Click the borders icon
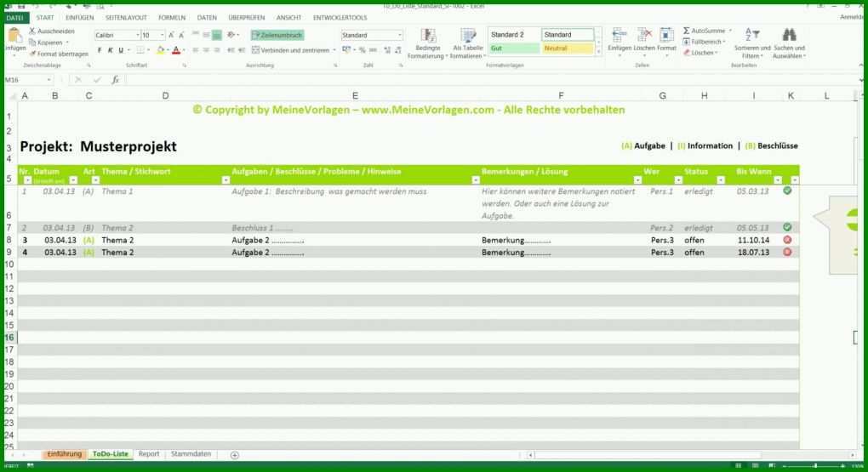 pos(140,50)
